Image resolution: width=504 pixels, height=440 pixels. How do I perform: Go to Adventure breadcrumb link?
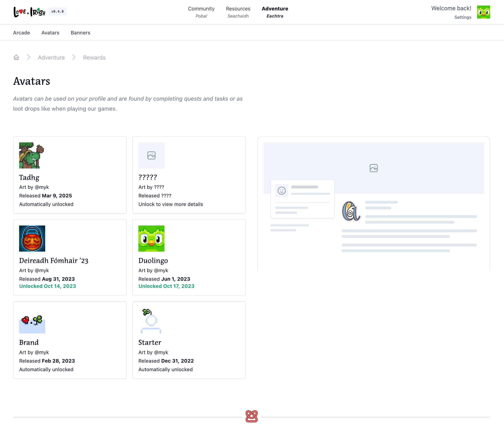[x=51, y=57]
